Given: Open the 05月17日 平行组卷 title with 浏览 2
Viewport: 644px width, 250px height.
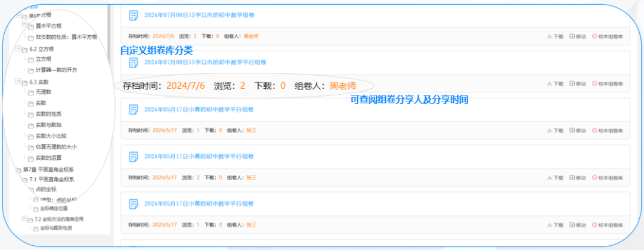Looking at the screenshot, I should pyautogui.click(x=199, y=157).
